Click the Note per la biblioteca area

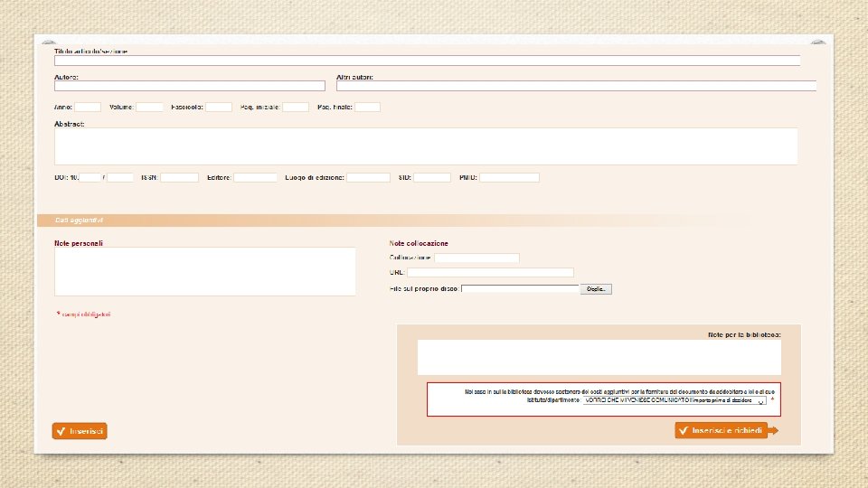(x=599, y=358)
